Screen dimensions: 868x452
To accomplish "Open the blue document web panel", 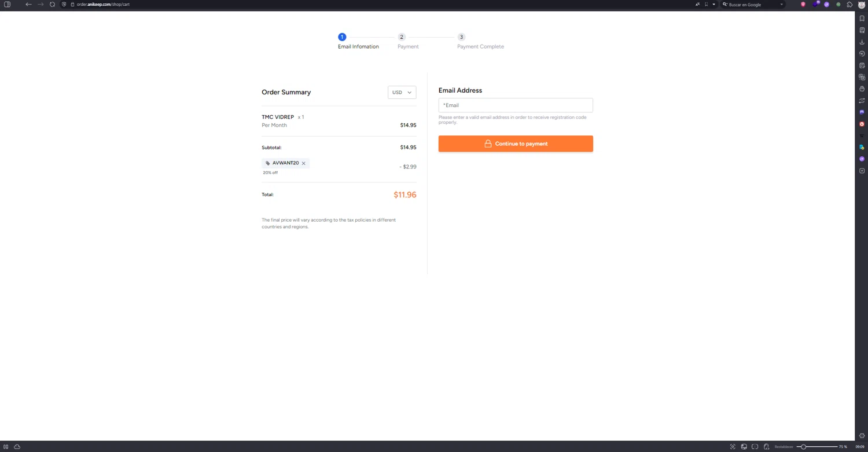I will [862, 147].
